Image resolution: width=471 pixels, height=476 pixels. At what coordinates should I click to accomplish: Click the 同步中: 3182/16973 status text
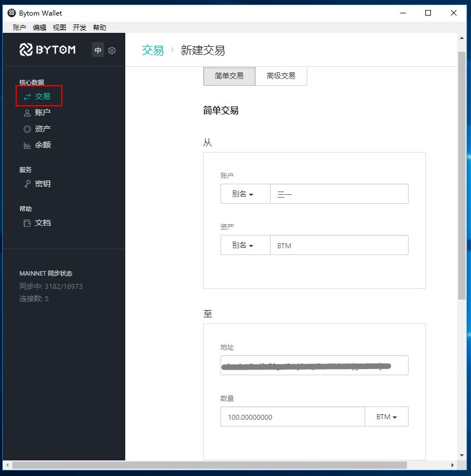51,286
